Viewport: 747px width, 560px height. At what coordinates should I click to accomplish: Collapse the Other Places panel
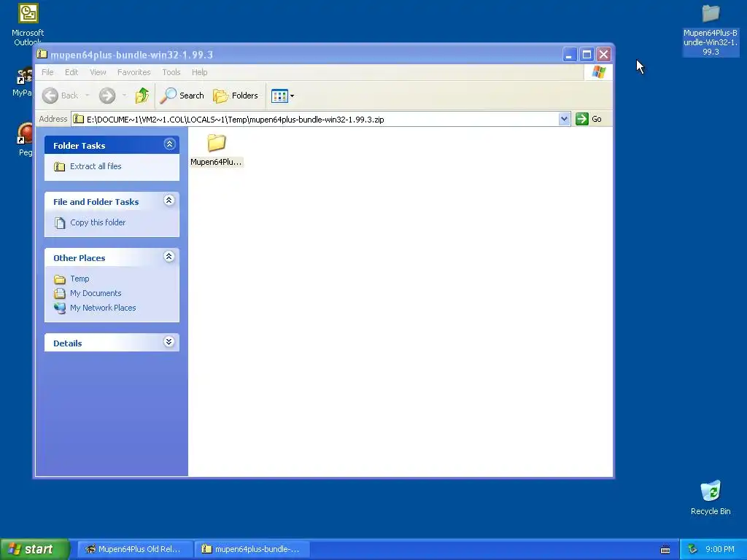169,257
